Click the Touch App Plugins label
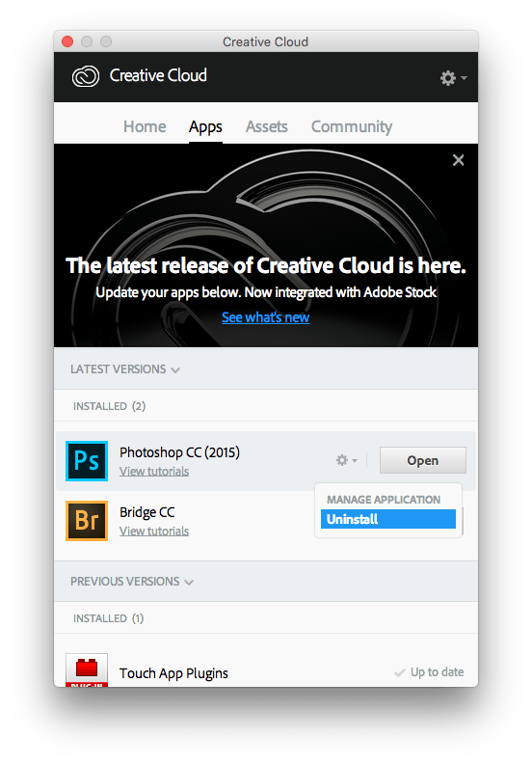 173,673
